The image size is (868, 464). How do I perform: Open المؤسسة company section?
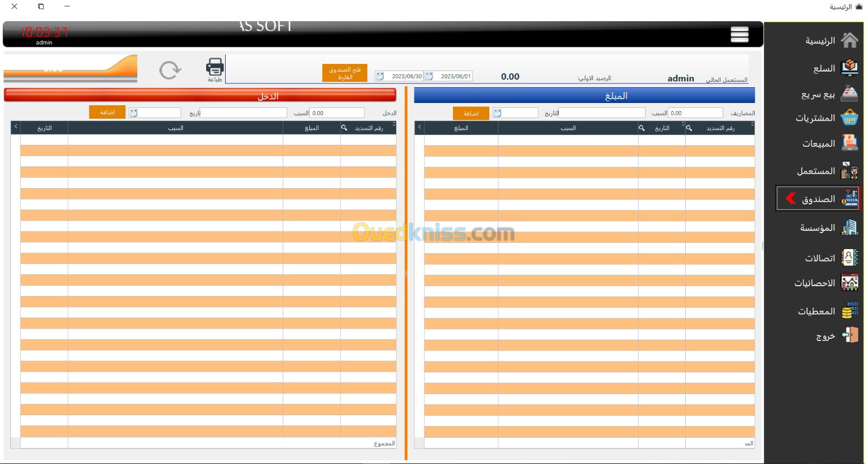pos(829,228)
